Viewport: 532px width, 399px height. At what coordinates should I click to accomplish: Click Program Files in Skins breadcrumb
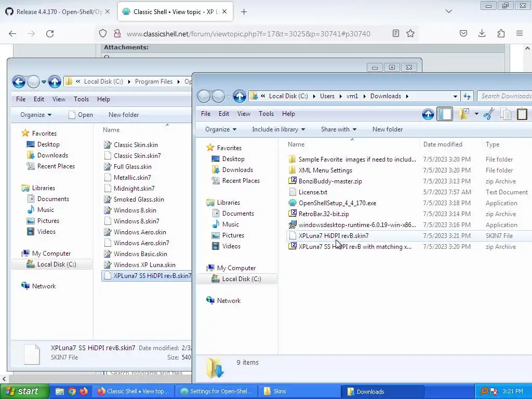[x=153, y=82]
